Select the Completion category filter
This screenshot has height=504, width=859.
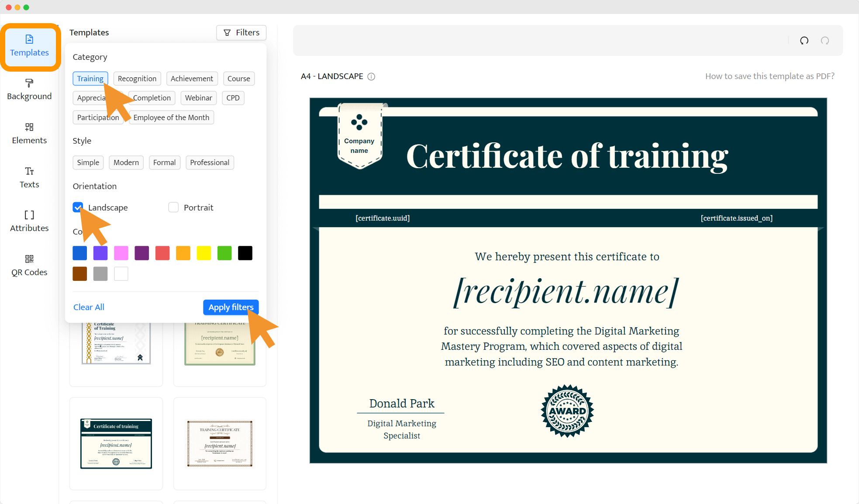coord(152,98)
